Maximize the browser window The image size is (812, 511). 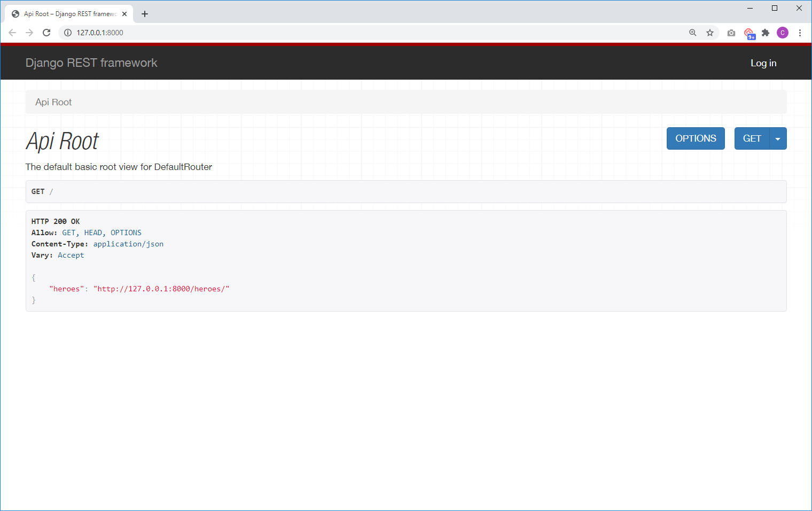tap(775, 8)
